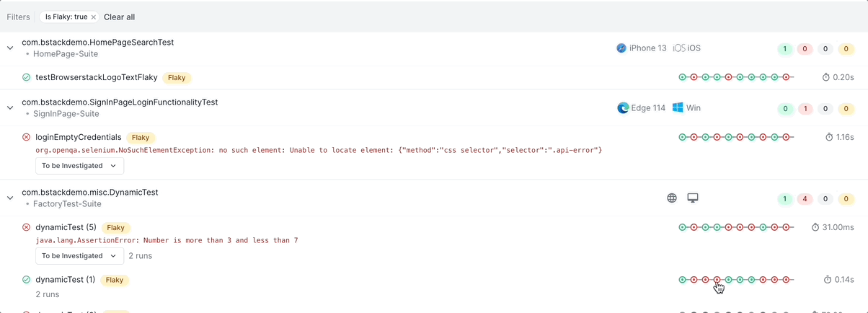This screenshot has height=313, width=868.
Task: Click first history dot in dynamicTest (1) timeline
Action: 682,280
